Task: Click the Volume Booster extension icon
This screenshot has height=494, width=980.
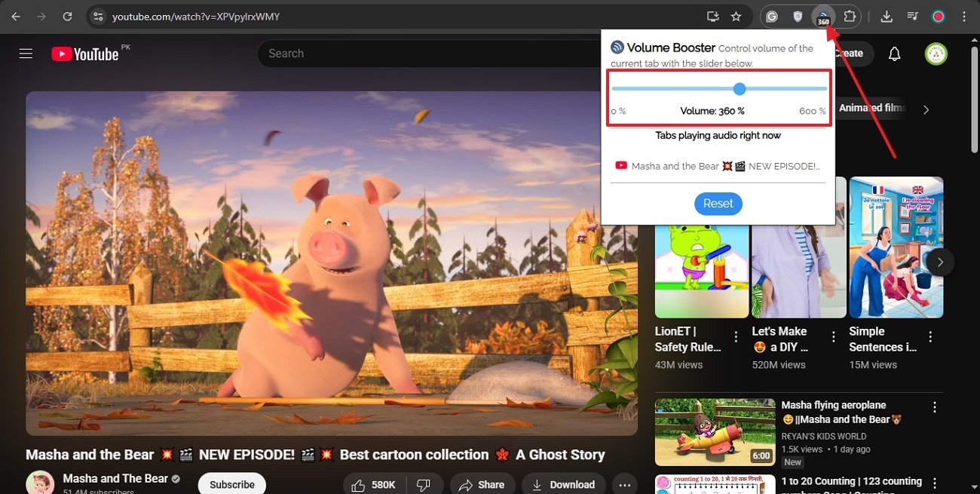Action: pyautogui.click(x=823, y=17)
